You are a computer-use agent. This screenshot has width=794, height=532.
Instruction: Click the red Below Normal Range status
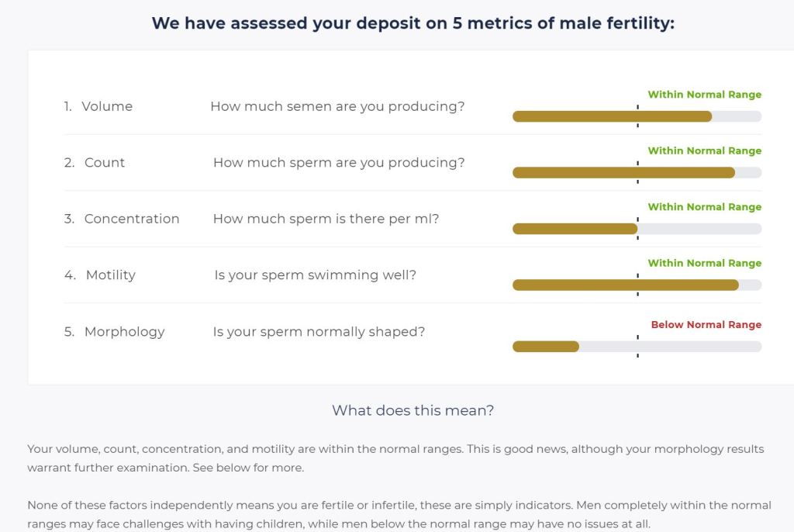tap(706, 325)
